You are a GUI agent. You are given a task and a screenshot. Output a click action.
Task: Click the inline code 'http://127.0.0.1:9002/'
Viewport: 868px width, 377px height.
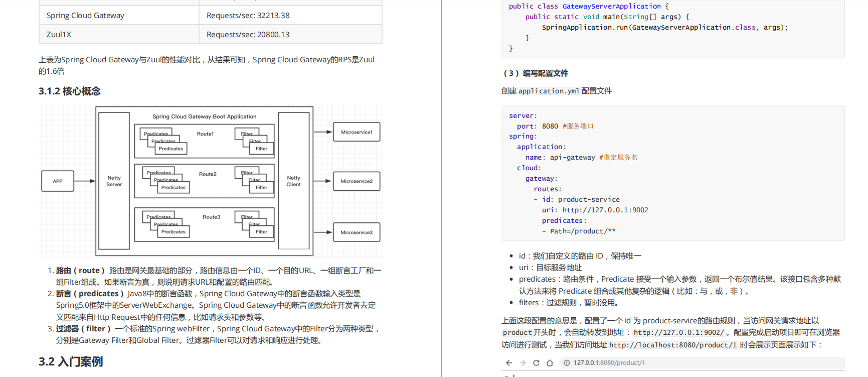pyautogui.click(x=679, y=332)
